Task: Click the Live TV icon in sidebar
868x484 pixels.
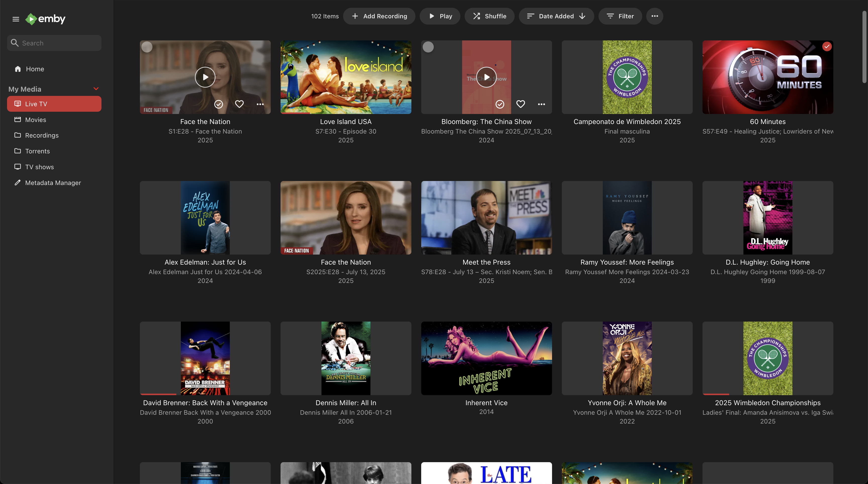Action: point(18,104)
